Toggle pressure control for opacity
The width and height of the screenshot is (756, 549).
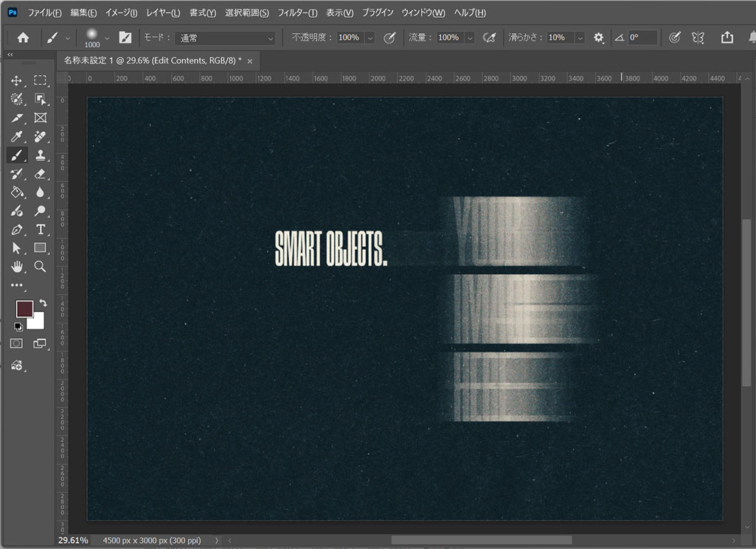click(x=390, y=38)
